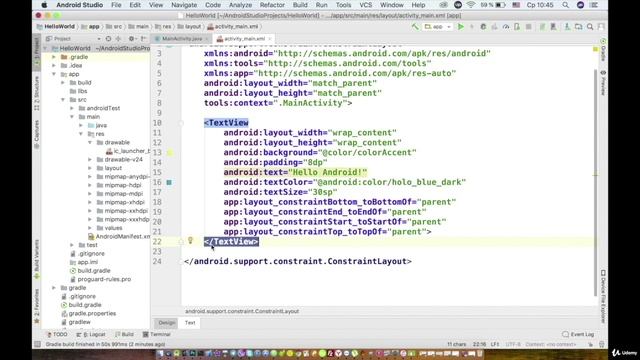Click the lightbulb intention icon on line 22

190,240
